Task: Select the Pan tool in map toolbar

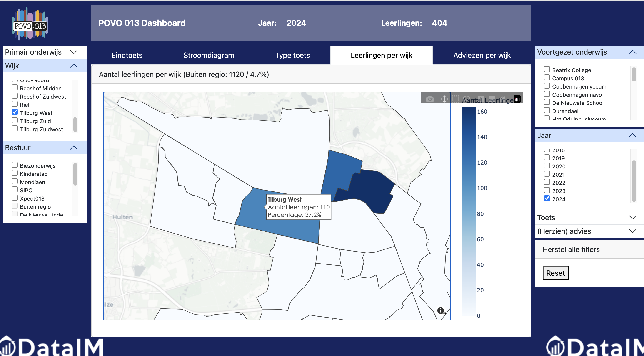Action: 444,99
